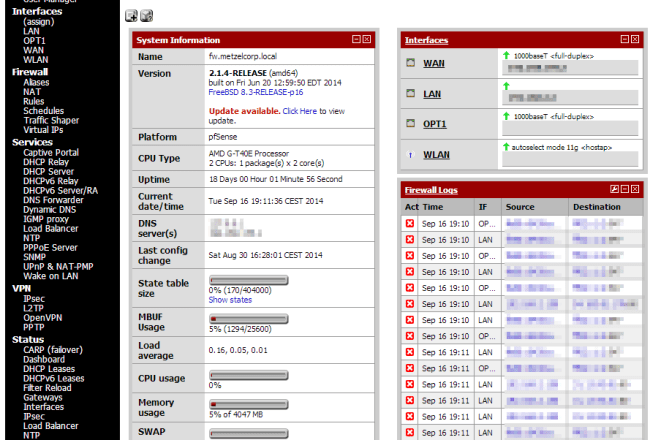This screenshot has height=440, width=660.
Task: Open Firewall NAT menu item
Action: point(32,91)
